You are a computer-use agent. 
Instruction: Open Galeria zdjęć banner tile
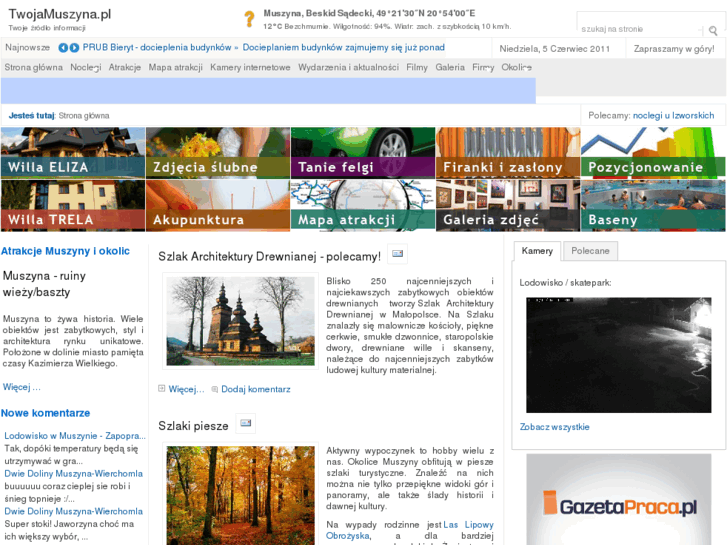508,205
